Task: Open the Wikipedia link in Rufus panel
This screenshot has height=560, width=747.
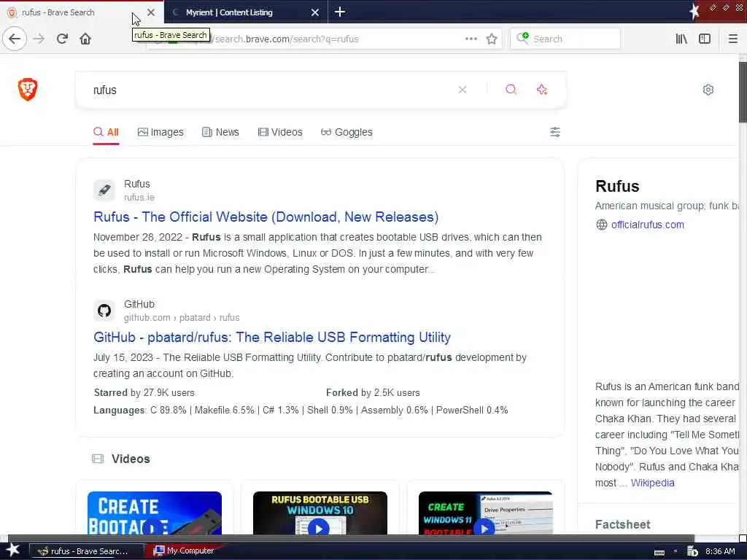Action: pyautogui.click(x=652, y=483)
